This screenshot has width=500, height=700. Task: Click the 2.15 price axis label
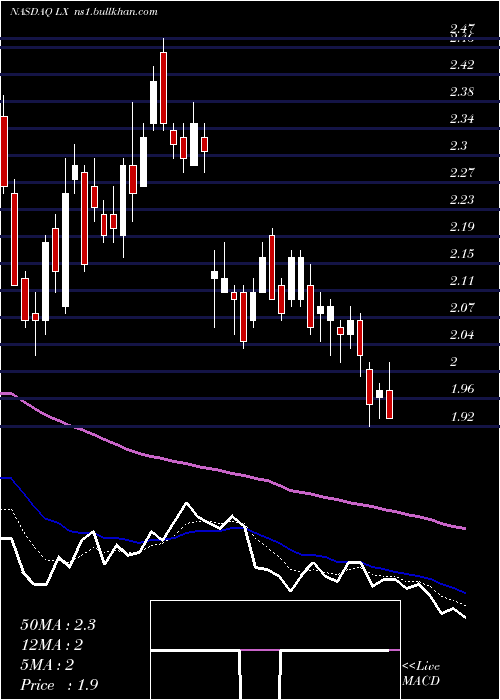[x=462, y=254]
